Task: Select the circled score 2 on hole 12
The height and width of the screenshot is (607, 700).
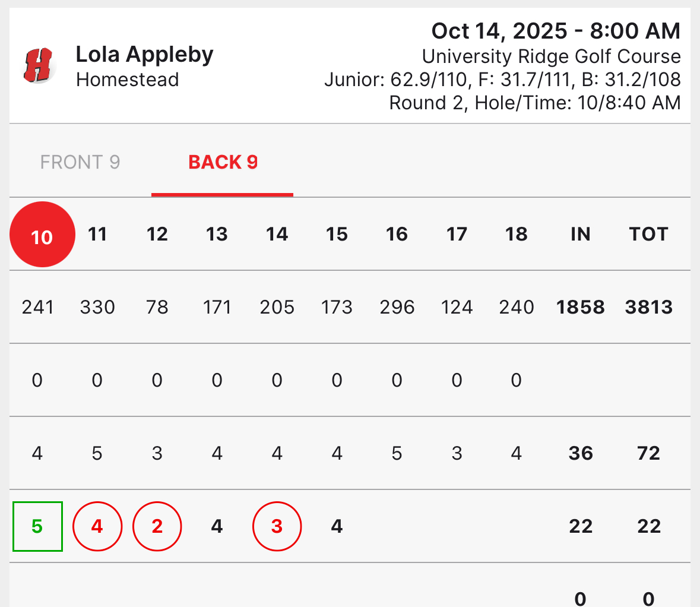Action: (x=157, y=526)
